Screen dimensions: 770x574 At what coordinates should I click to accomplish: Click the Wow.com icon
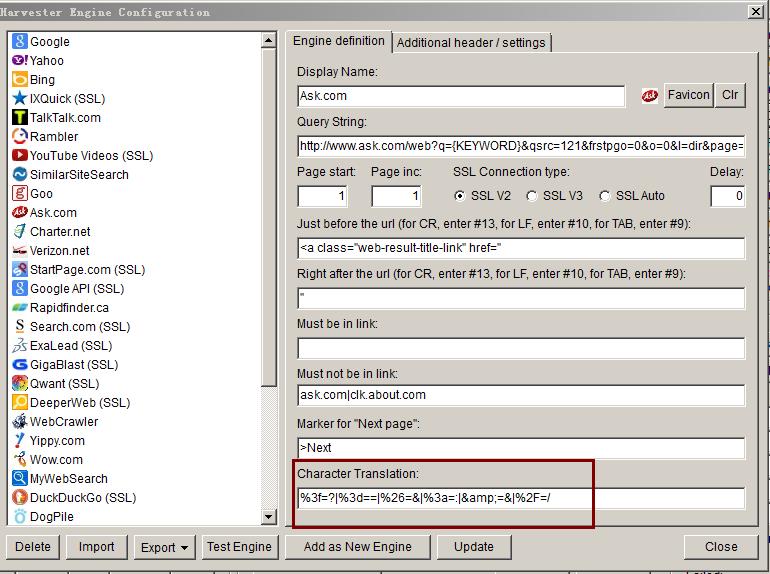pyautogui.click(x=20, y=460)
